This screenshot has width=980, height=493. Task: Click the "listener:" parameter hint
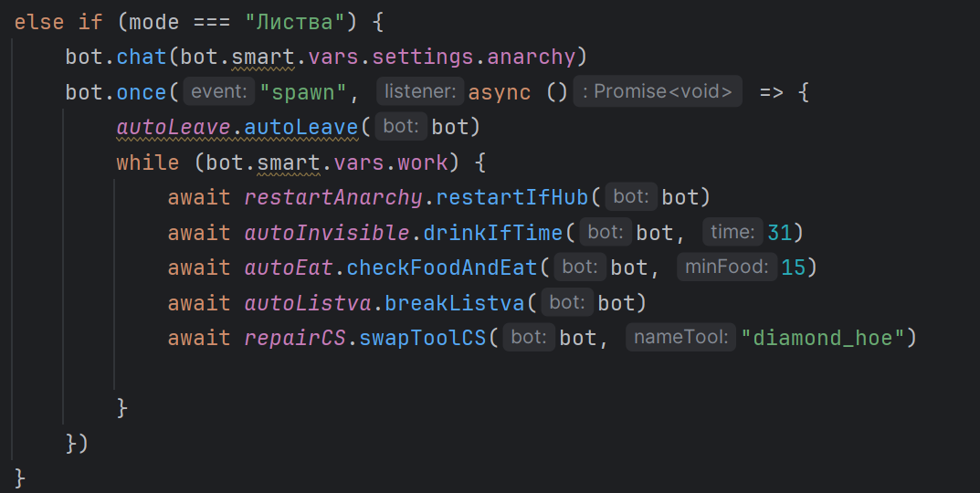[419, 91]
